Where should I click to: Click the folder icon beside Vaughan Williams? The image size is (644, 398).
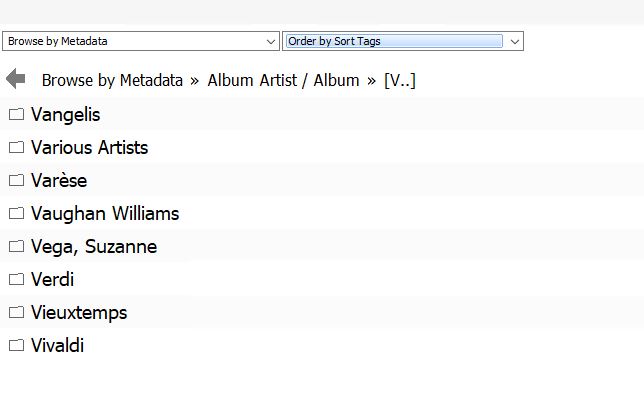(16, 213)
